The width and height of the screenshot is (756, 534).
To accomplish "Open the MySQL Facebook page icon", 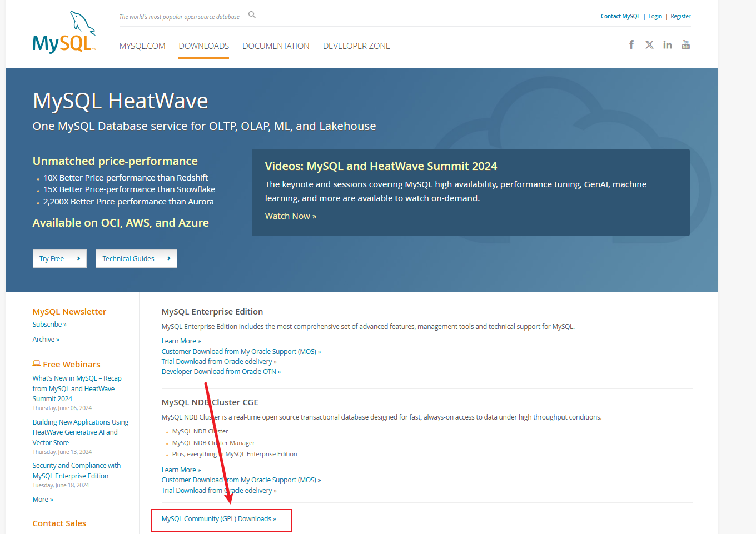I will coord(631,45).
